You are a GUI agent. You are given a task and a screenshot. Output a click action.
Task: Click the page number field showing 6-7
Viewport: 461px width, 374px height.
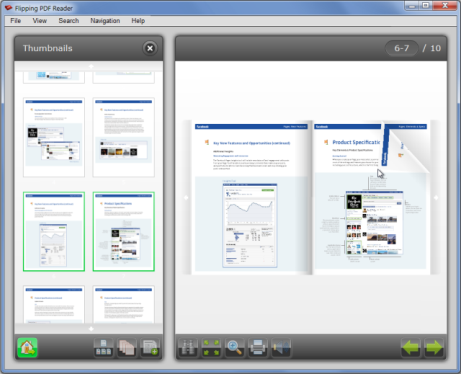click(x=402, y=48)
